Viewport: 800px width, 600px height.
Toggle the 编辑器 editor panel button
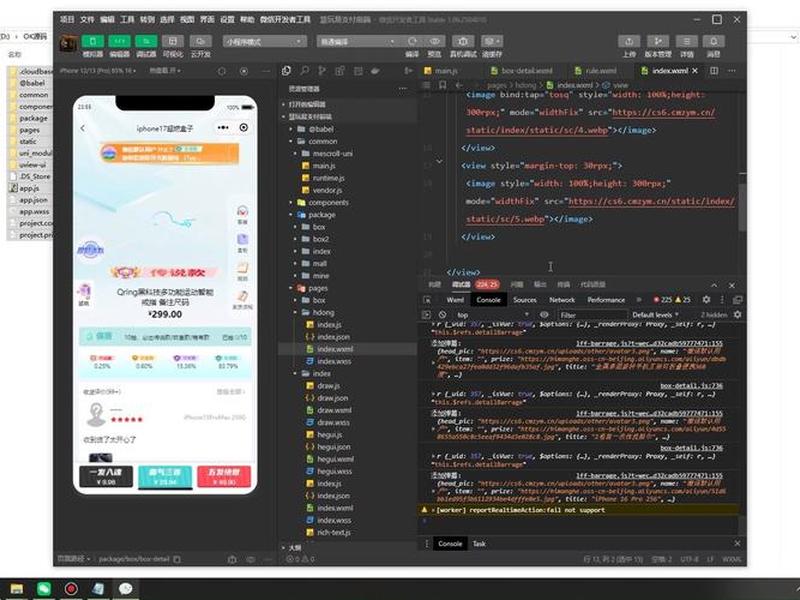pyautogui.click(x=119, y=41)
